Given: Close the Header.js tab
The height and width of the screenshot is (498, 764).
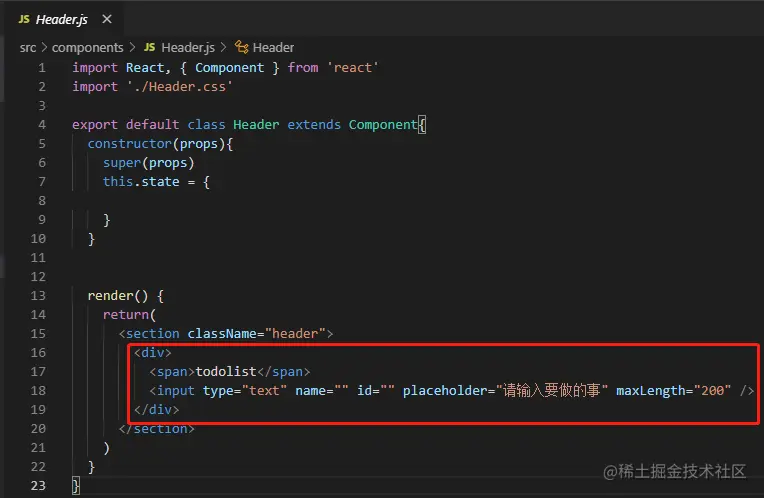Looking at the screenshot, I should point(107,19).
